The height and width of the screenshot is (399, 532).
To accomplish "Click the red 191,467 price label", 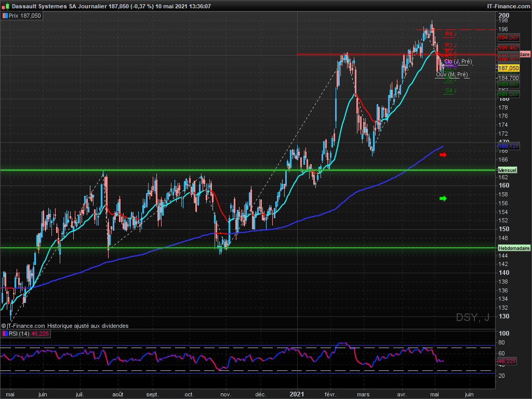I will [508, 48].
